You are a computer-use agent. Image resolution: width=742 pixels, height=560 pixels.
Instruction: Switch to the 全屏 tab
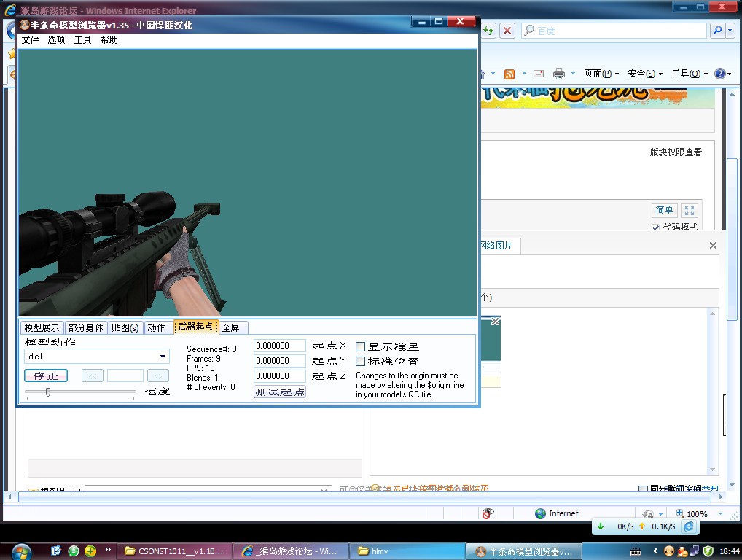[x=231, y=327]
